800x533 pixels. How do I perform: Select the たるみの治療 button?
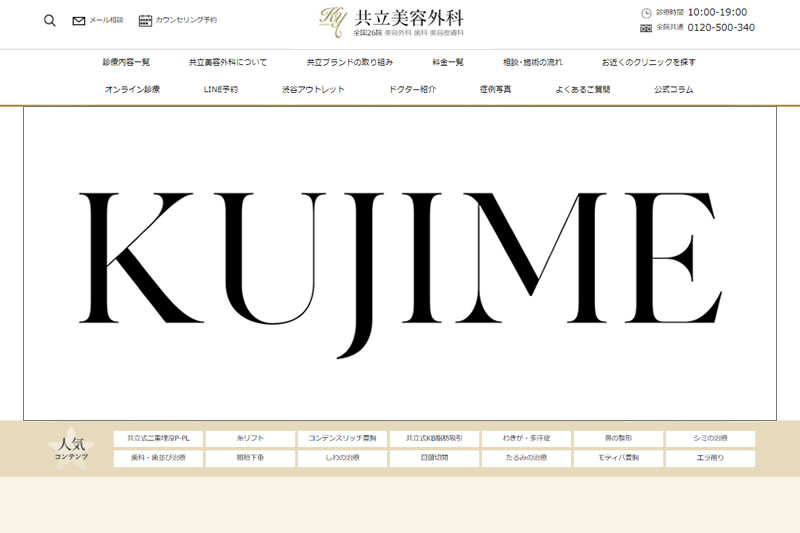[527, 458]
